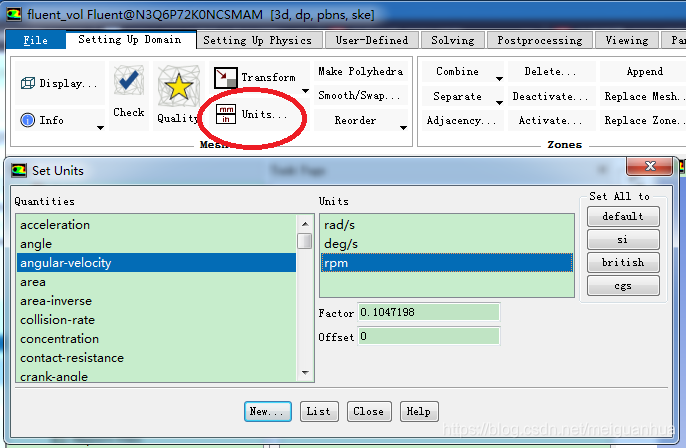The height and width of the screenshot is (448, 686).
Task: Choose rpm unit
Action: click(447, 262)
